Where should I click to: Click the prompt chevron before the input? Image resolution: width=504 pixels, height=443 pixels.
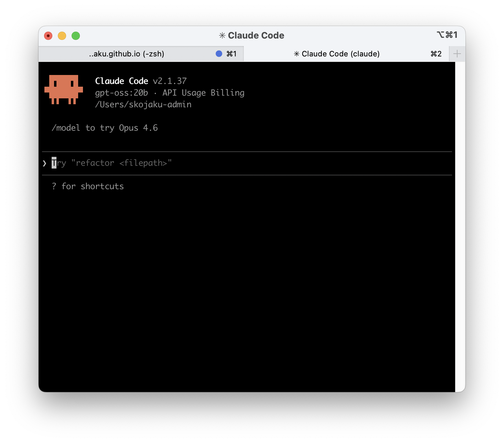click(x=44, y=163)
